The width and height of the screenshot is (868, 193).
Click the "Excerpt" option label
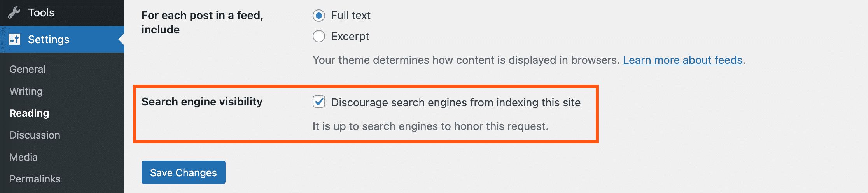pos(350,37)
